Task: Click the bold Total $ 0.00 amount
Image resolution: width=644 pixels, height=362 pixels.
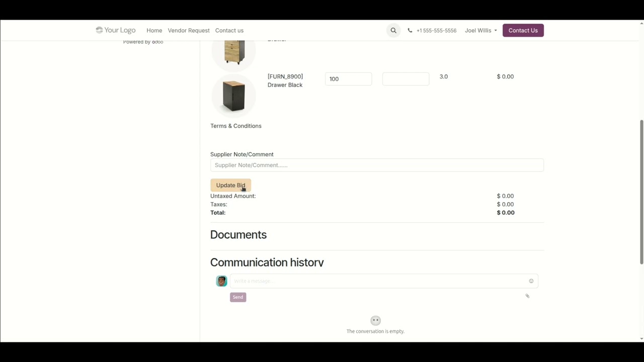Action: (506, 213)
